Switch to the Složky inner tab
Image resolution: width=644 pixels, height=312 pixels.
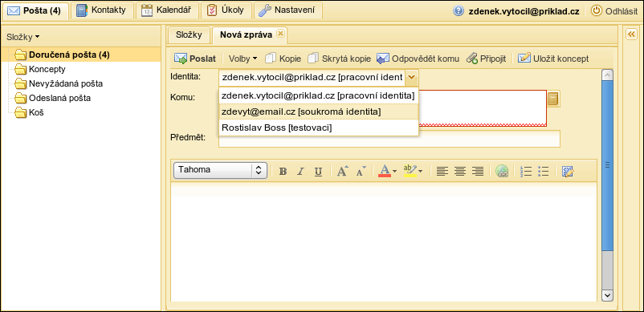click(189, 34)
